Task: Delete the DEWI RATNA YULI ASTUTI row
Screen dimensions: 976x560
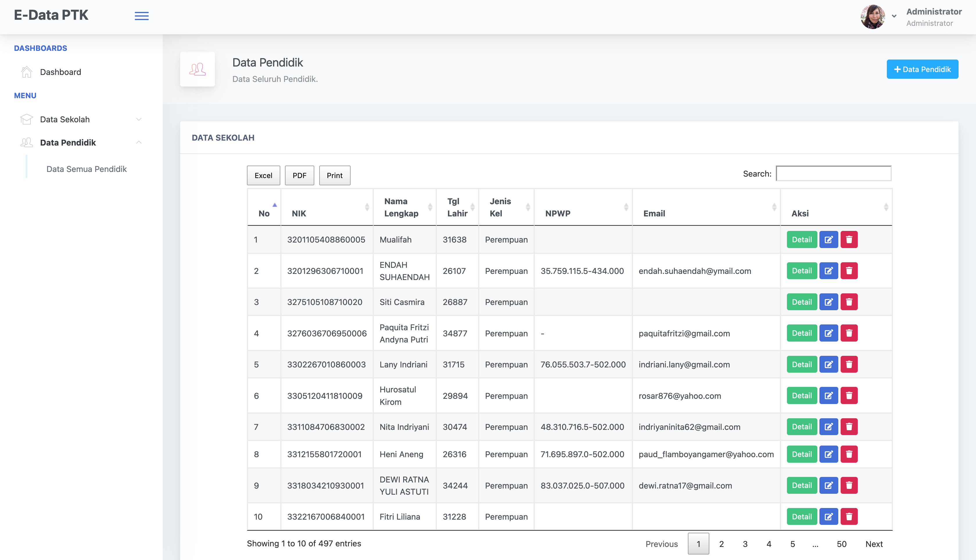Action: pyautogui.click(x=849, y=485)
